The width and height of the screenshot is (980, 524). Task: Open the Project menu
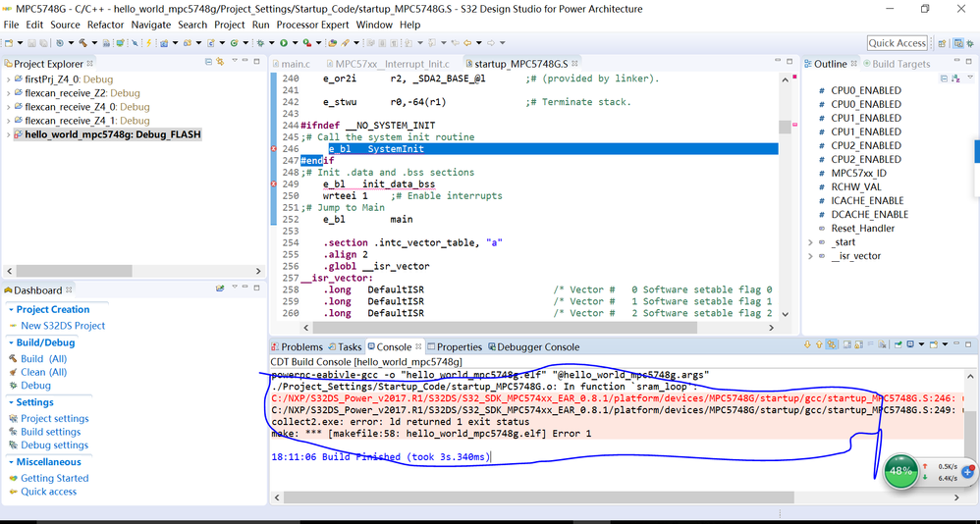(x=230, y=25)
